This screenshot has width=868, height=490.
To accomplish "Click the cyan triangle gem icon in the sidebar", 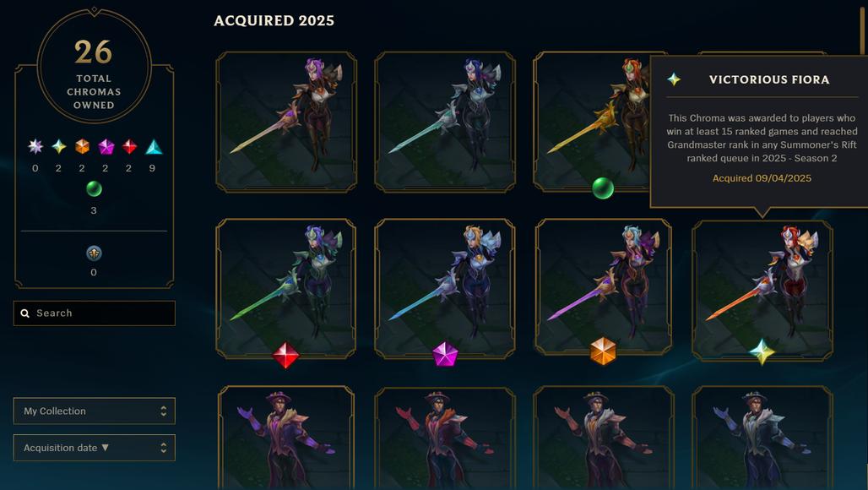I will [x=154, y=147].
